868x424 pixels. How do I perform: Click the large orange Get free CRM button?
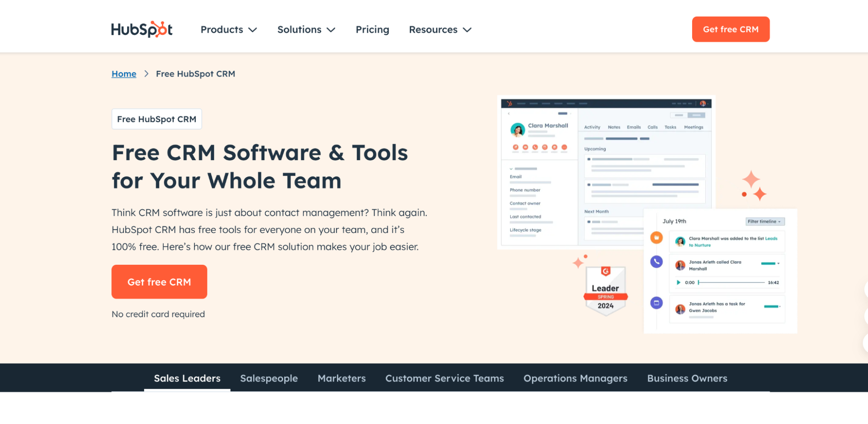[x=159, y=282]
